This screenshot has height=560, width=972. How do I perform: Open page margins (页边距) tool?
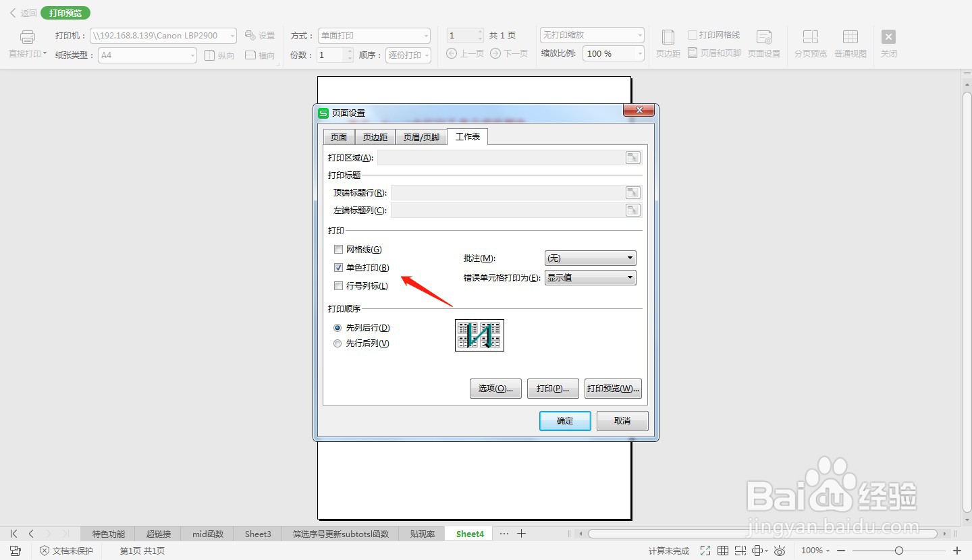(668, 44)
